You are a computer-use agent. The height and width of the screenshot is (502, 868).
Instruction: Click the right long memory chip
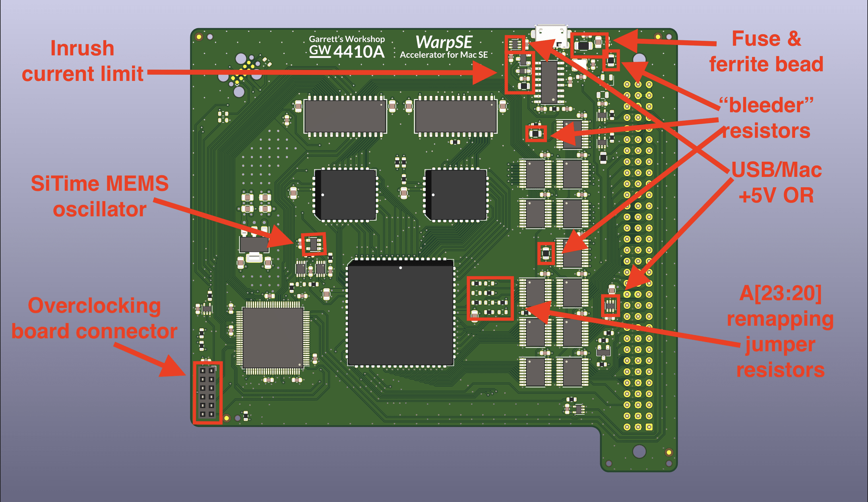pos(456,116)
